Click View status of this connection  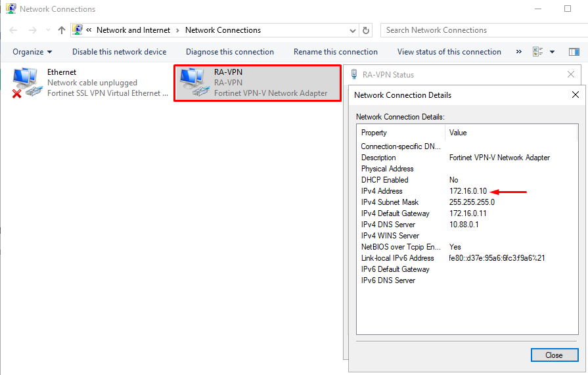pyautogui.click(x=449, y=52)
